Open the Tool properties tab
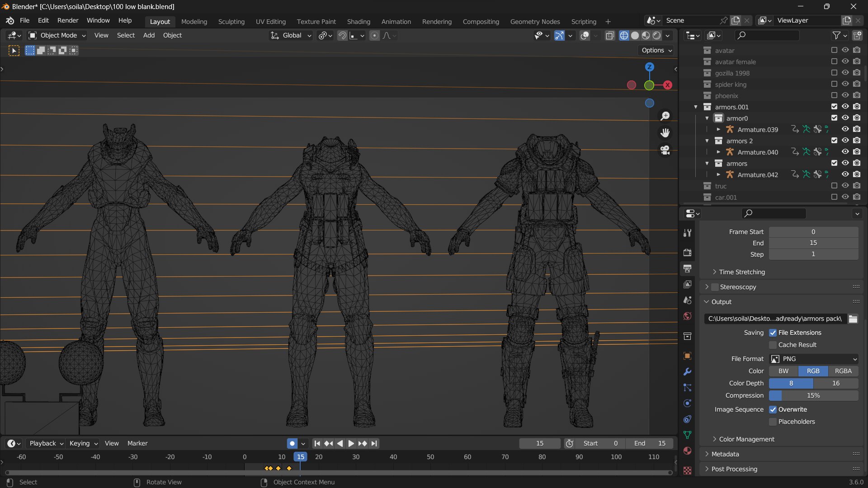The height and width of the screenshot is (488, 868). 687,233
